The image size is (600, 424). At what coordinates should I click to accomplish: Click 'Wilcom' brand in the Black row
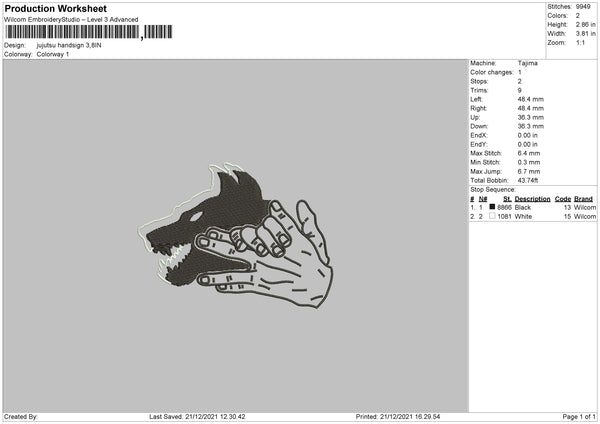coord(585,207)
